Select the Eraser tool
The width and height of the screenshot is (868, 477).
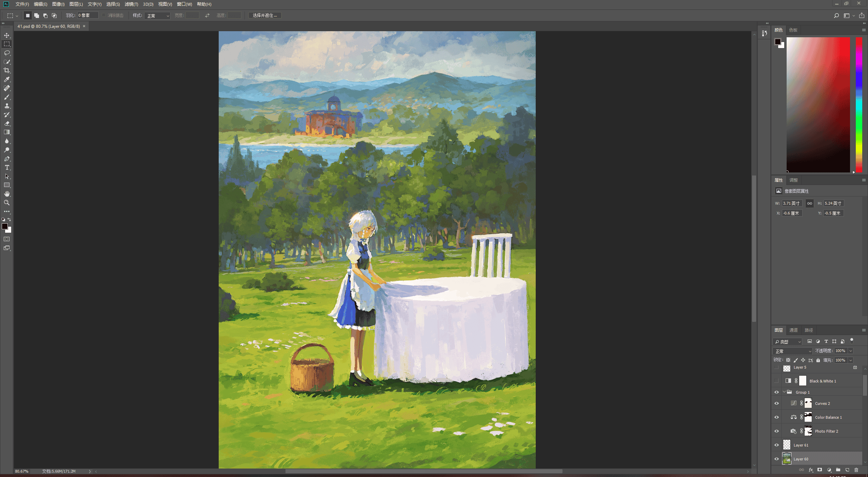click(7, 123)
